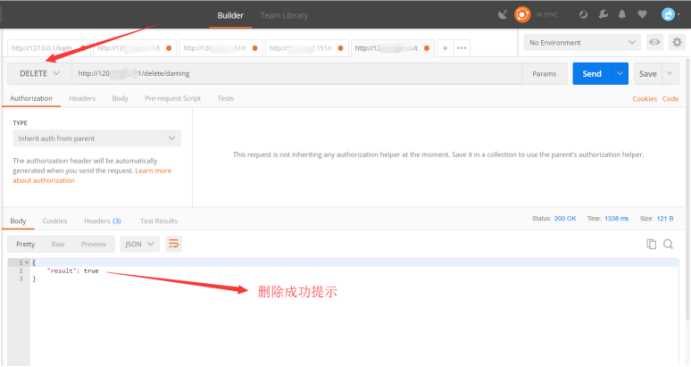Image resolution: width=691 pixels, height=367 pixels.
Task: Click the response size value
Action: coord(665,219)
